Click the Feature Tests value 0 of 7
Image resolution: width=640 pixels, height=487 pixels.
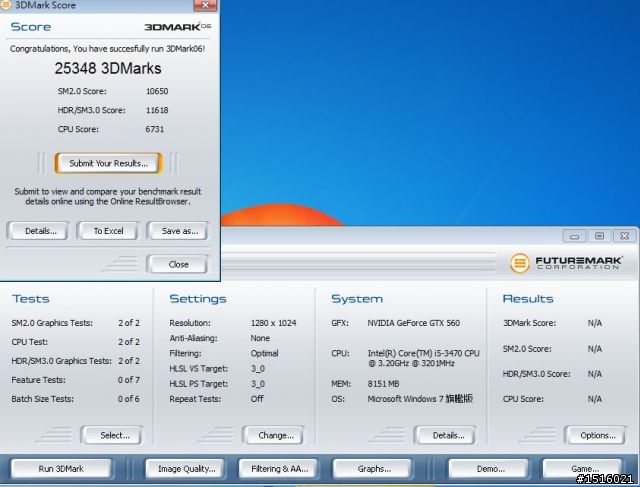(x=129, y=380)
